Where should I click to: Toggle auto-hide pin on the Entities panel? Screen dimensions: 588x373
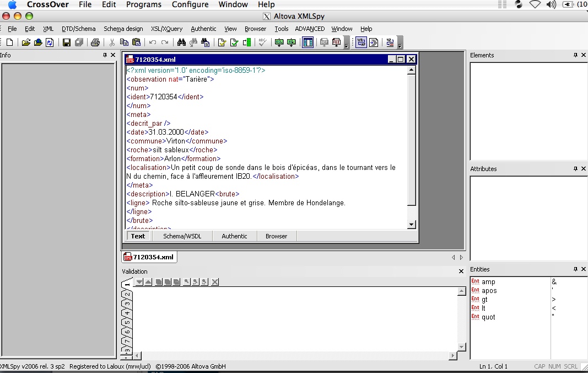(576, 269)
